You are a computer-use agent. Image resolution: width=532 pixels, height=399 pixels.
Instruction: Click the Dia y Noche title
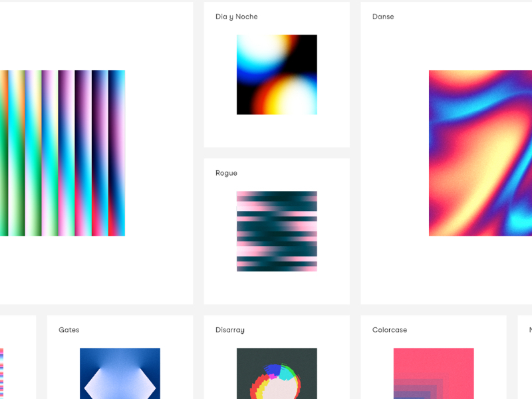(237, 17)
